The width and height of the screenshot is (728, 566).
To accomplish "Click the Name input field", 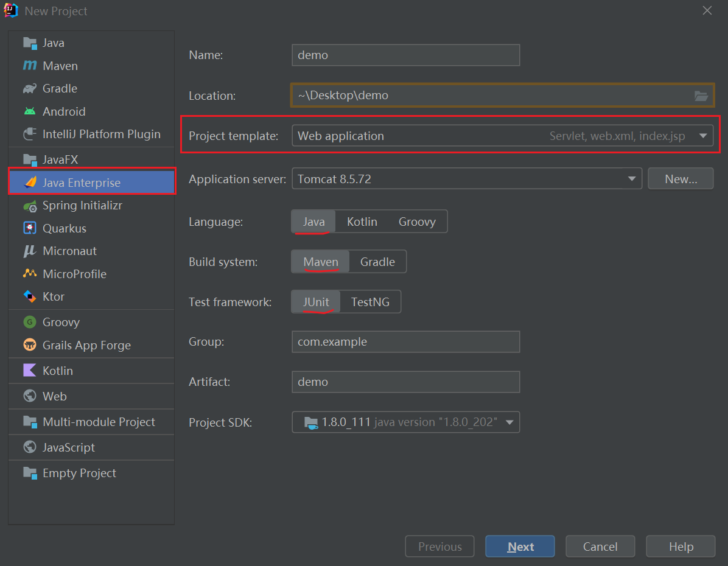I will tap(406, 55).
